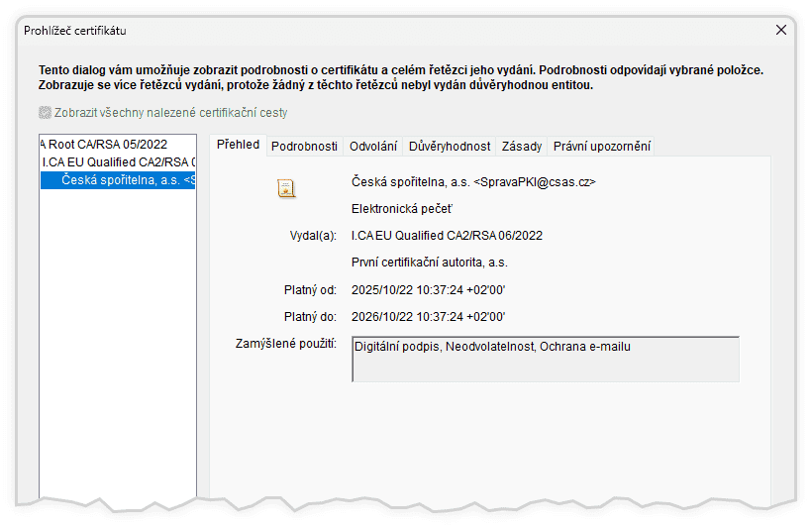812x528 pixels.
Task: Click the Elektronická pečeť text
Action: tap(402, 209)
